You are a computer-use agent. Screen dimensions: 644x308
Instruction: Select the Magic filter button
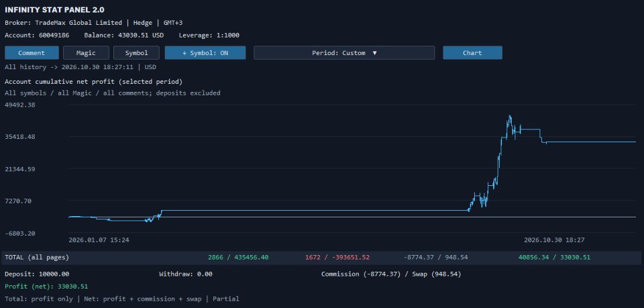tap(86, 53)
